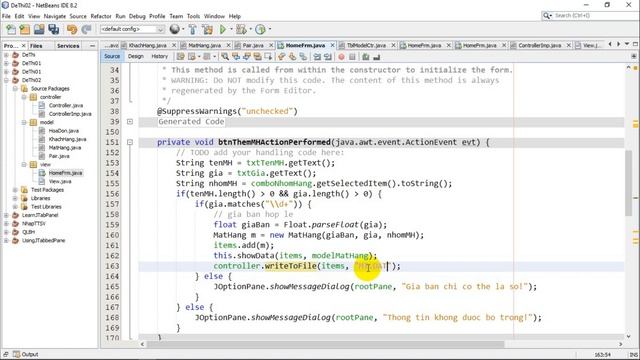Viewport: 640px width, 360px height.
Task: Switch to the Services panel tab
Action: point(68,46)
